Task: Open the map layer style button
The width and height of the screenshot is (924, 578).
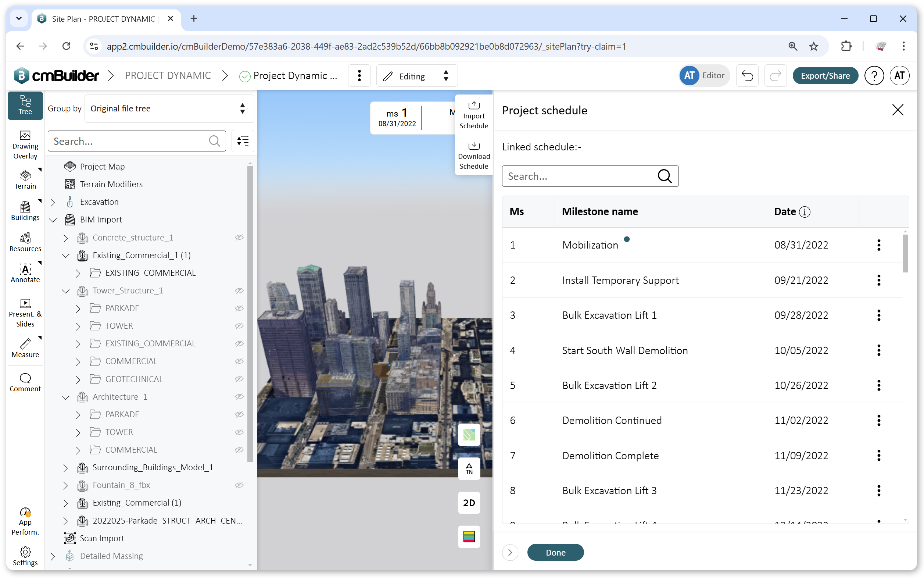Action: [x=469, y=434]
